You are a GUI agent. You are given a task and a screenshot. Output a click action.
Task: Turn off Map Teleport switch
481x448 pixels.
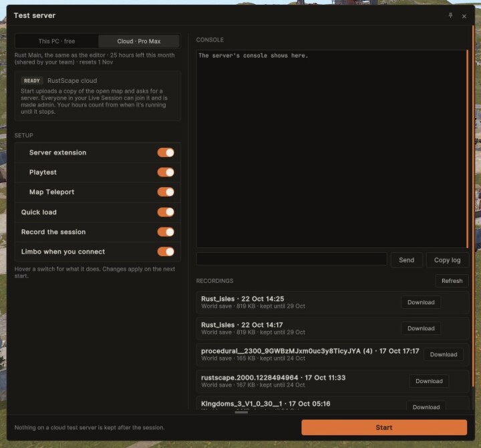[x=166, y=192]
